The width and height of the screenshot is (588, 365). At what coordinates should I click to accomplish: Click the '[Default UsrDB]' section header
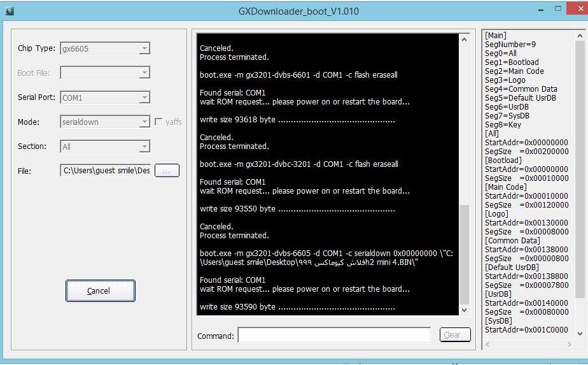(512, 268)
